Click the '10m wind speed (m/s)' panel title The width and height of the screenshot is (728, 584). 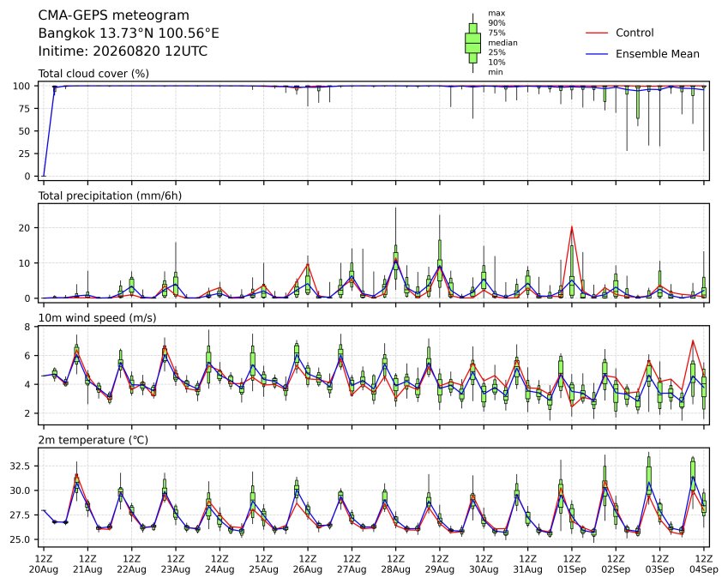[97, 318]
